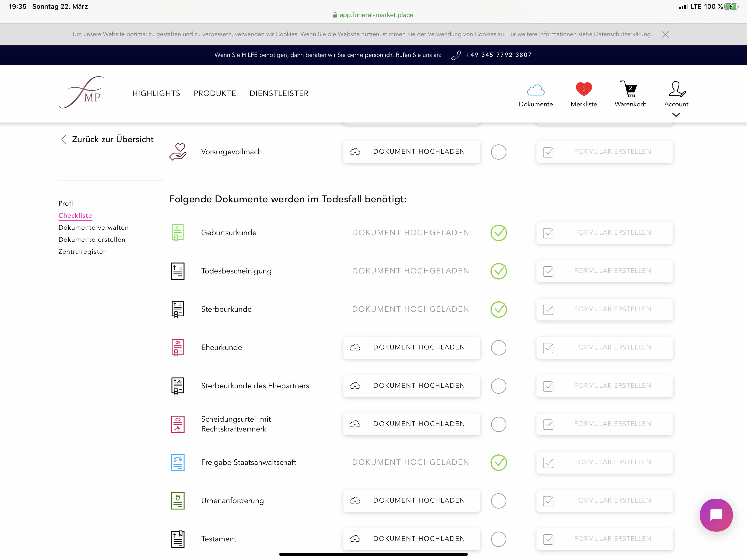
Task: Click the phone icon in help bar
Action: (456, 55)
